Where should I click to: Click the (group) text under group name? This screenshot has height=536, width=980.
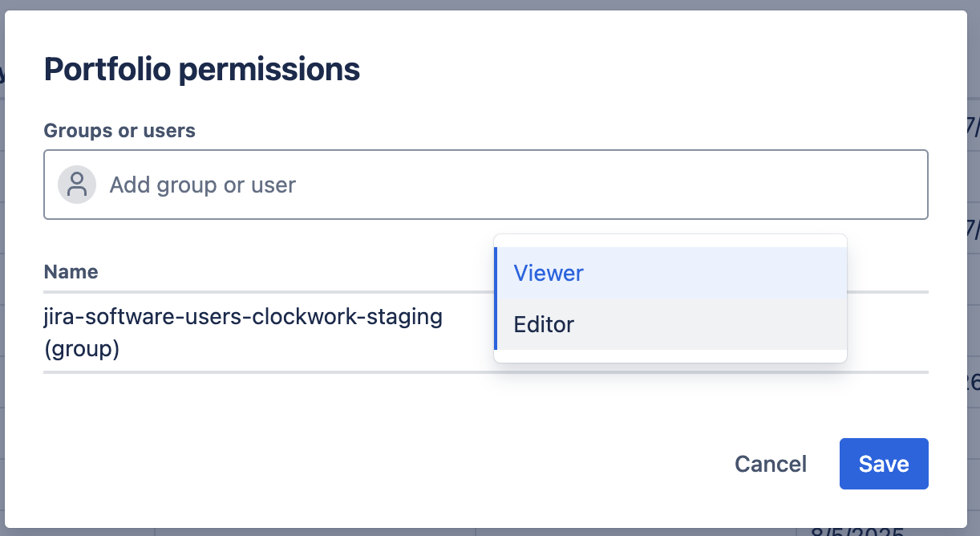(81, 350)
